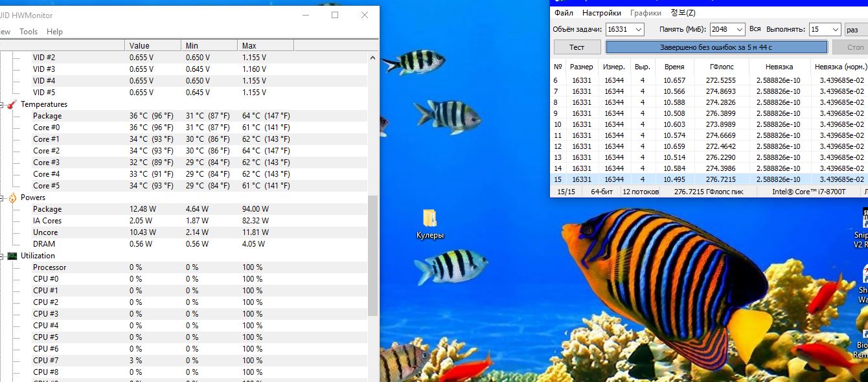Select the Core #0 temperature row
Image resolution: width=868 pixels, height=382 pixels.
183,128
